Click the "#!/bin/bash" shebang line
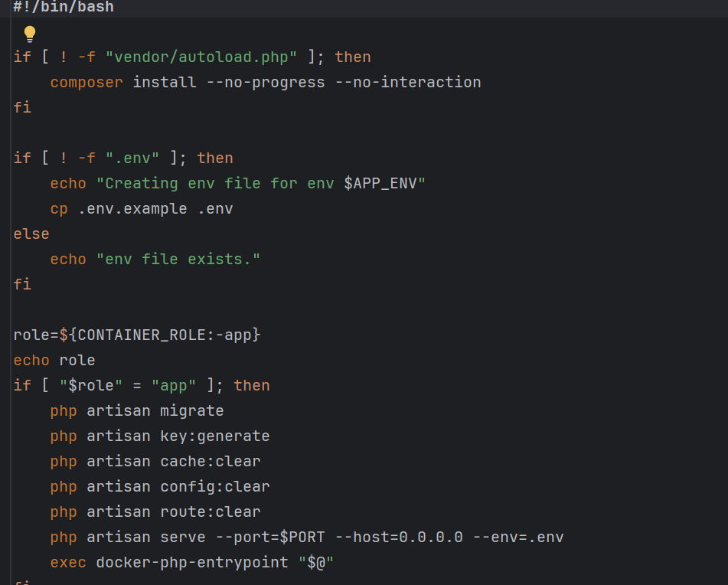The height and width of the screenshot is (585, 728). [64, 7]
